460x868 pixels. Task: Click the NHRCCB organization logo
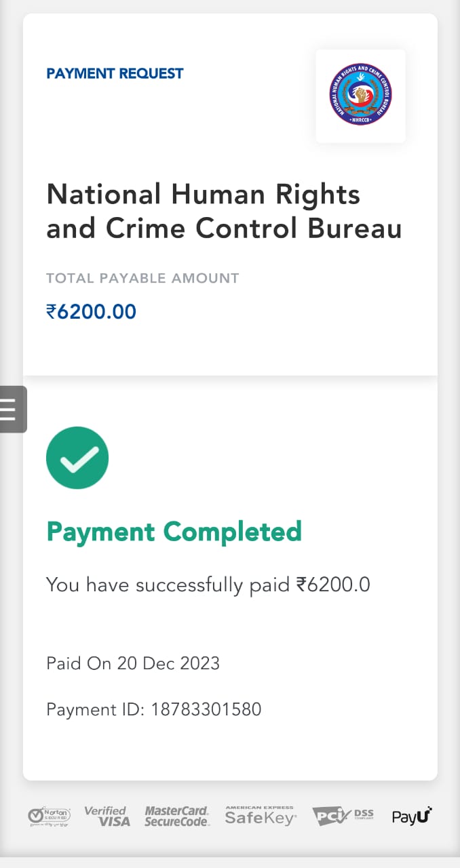(360, 95)
